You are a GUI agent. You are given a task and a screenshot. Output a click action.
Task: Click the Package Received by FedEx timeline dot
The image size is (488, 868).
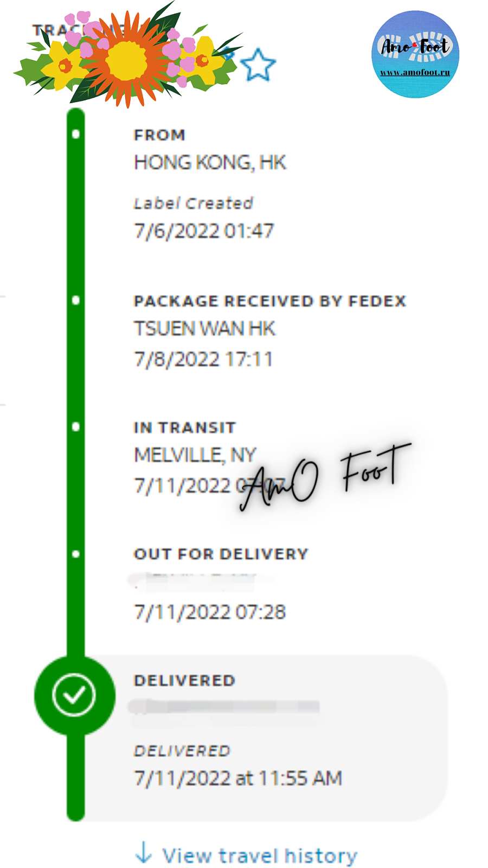pyautogui.click(x=76, y=300)
